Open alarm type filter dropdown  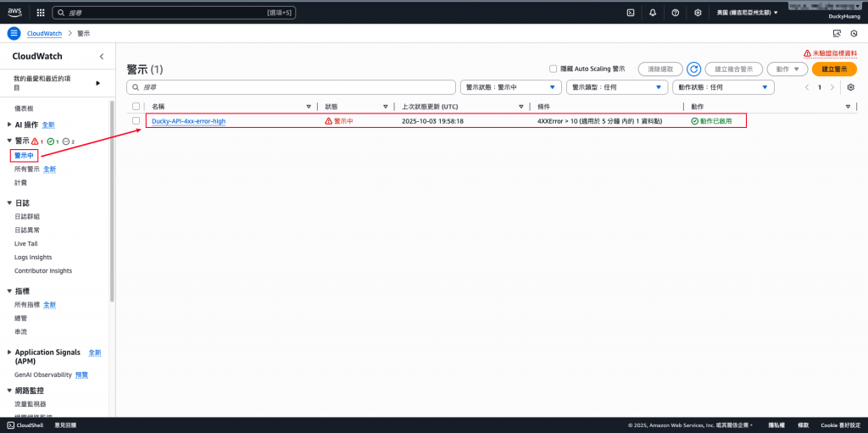[617, 87]
